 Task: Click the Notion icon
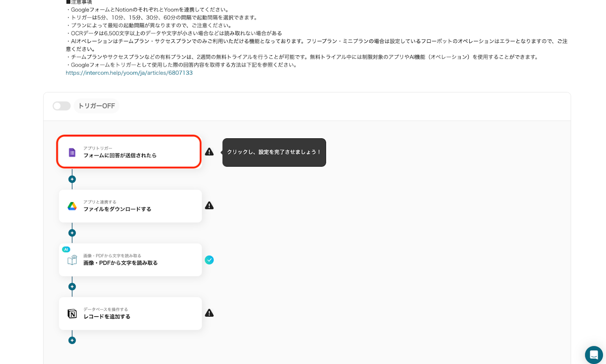point(72,314)
